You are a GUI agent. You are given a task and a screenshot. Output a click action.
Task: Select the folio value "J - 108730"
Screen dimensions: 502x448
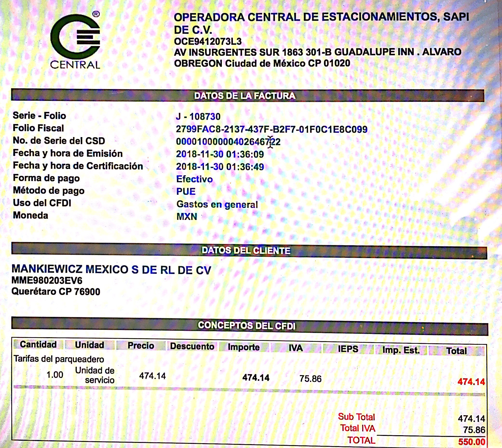[198, 116]
